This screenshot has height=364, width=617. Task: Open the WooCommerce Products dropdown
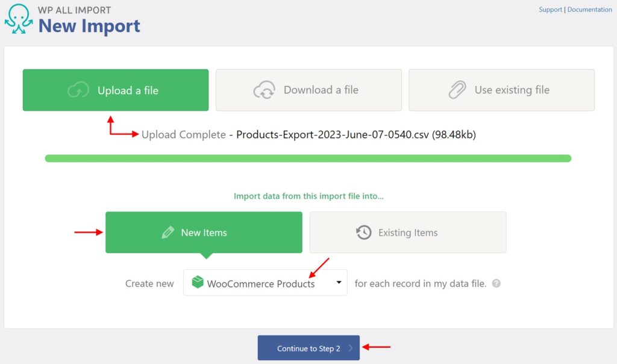265,282
